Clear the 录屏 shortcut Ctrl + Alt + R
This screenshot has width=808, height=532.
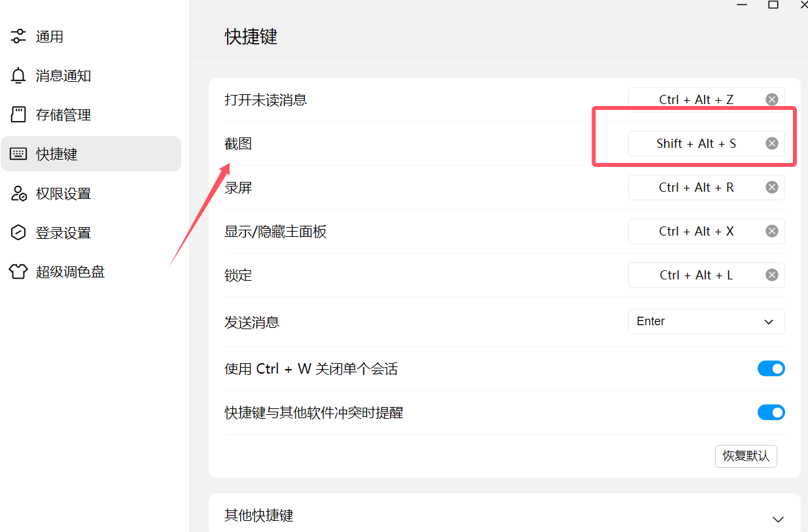(x=772, y=187)
